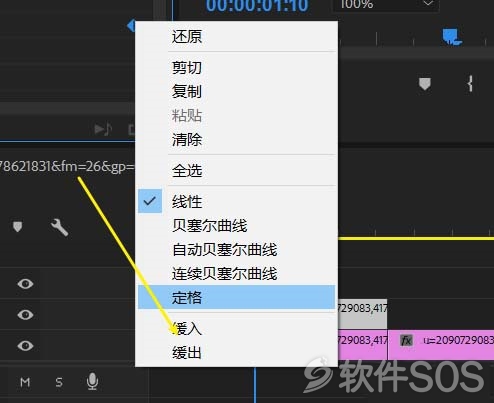Click the blue 00:00:01:10 timecode field
The image size is (494, 403).
point(257,5)
